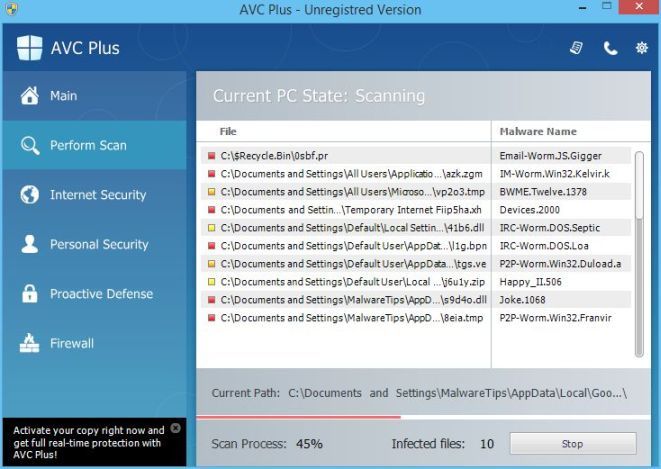Image resolution: width=661 pixels, height=469 pixels.
Task: Click the Main home icon
Action: point(29,96)
